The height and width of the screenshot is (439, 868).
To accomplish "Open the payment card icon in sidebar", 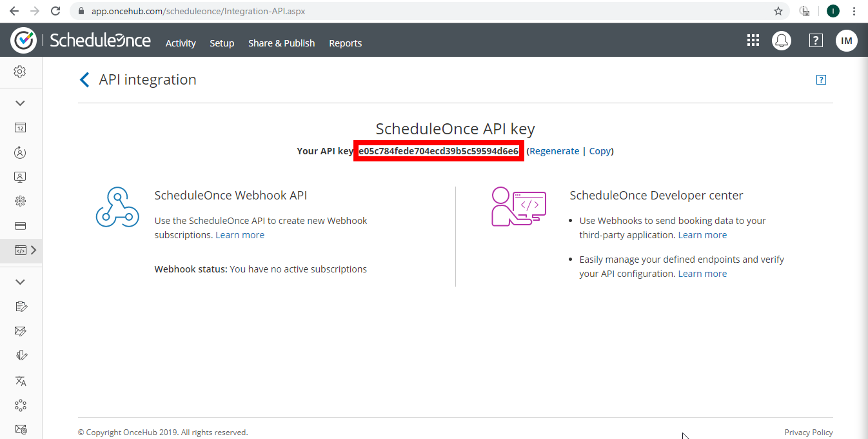I will coord(21,226).
